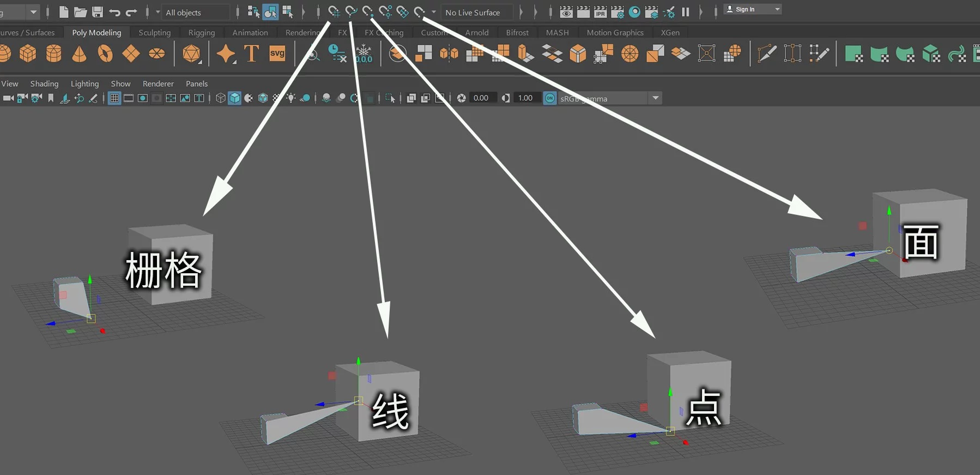The width and height of the screenshot is (980, 475).
Task: Enable smooth shade all cube icon
Action: (235, 98)
